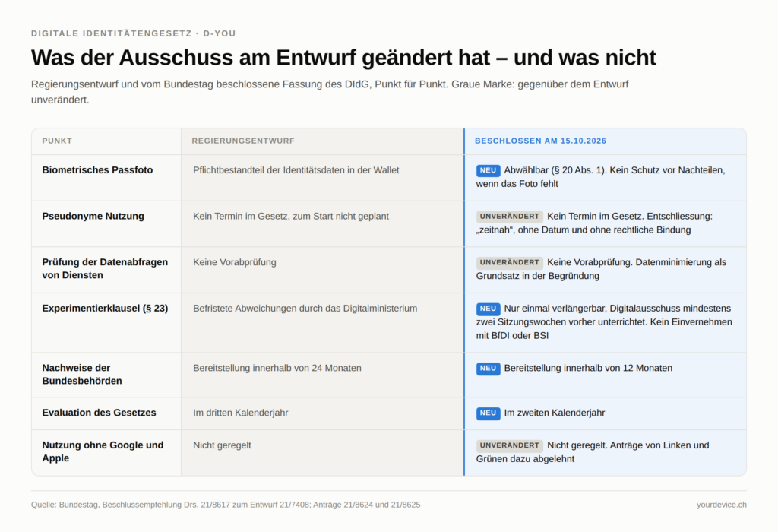The image size is (778, 532).
Task: Click the subtitle starting with Regierungsentwurf und vom Bundestag
Action: point(330,92)
